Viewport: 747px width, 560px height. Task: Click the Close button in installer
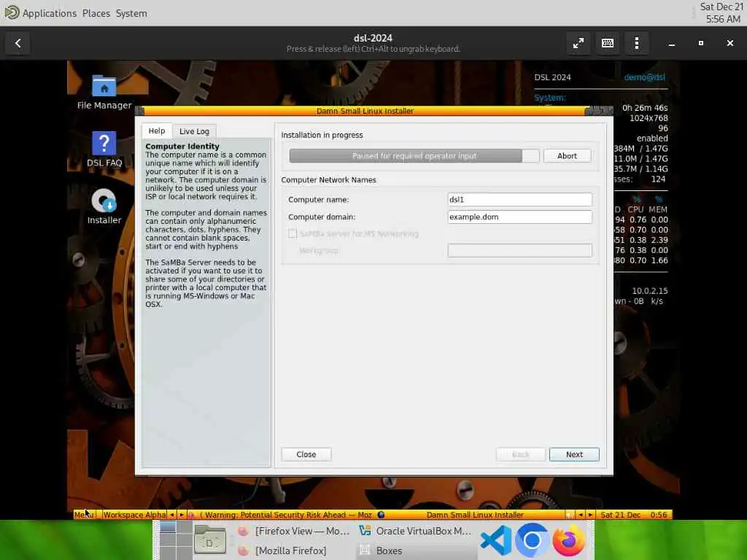pyautogui.click(x=306, y=454)
